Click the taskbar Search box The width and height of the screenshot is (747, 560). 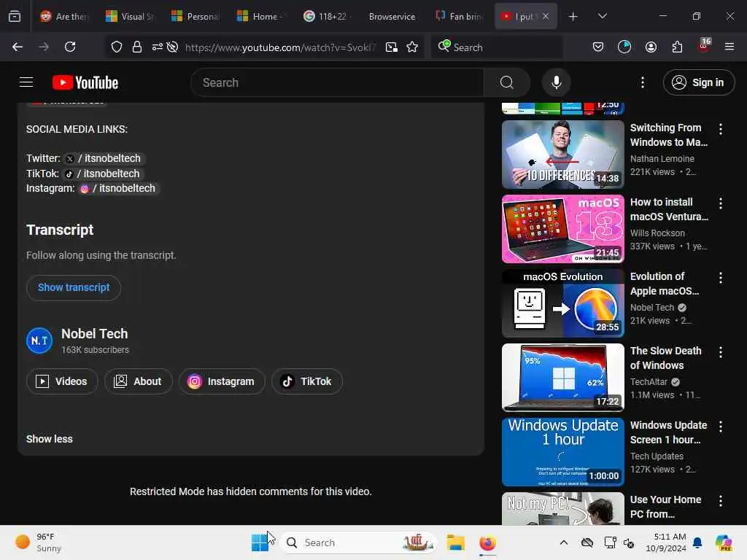(358, 542)
